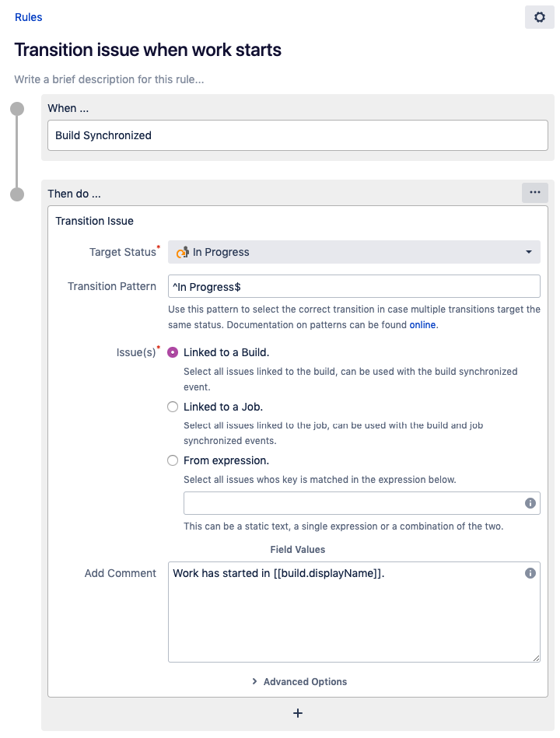
Task: Go back to Rules breadcrumb link
Action: pyautogui.click(x=28, y=17)
